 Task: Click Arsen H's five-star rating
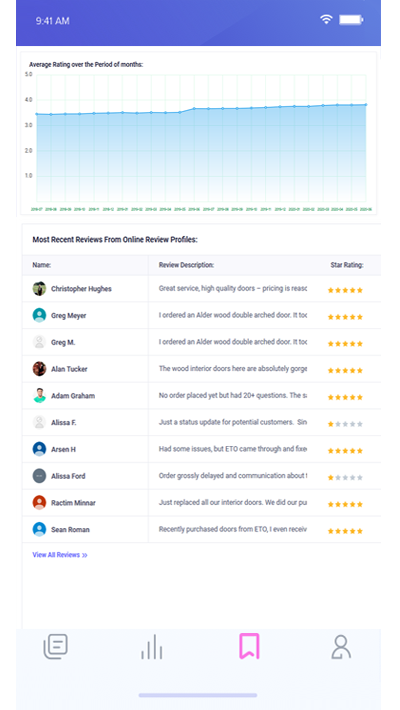coord(345,451)
